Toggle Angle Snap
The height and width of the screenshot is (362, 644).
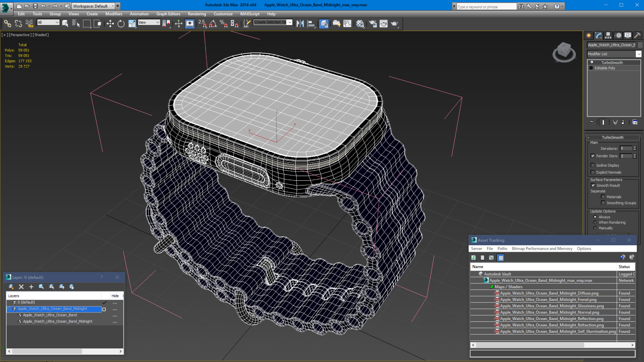(213, 23)
